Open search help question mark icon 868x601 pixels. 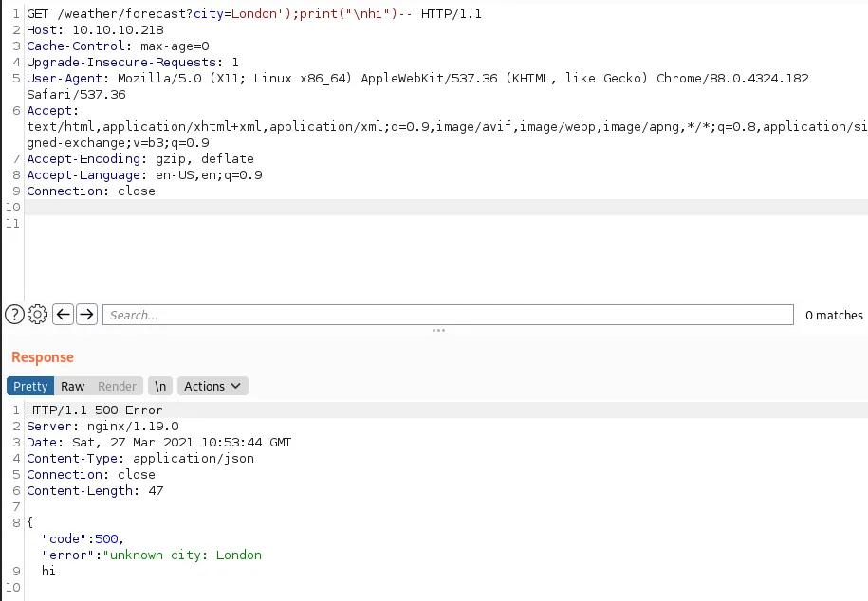pos(14,315)
